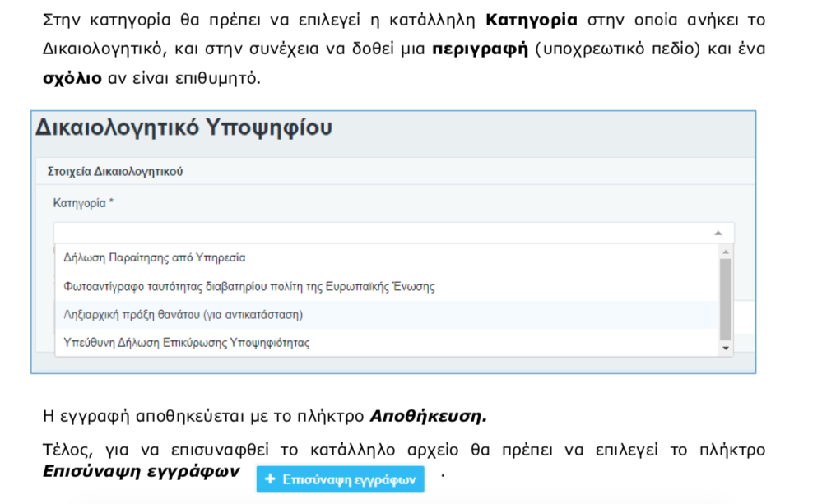Click the Κατηγορία * field label
822x504 pixels.
click(x=83, y=202)
